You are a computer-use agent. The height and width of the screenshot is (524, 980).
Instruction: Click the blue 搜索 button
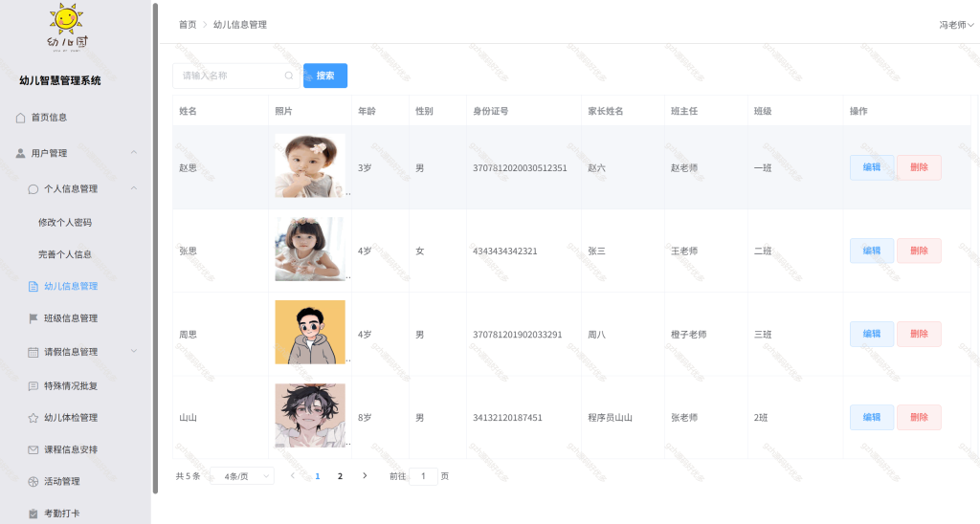click(325, 76)
